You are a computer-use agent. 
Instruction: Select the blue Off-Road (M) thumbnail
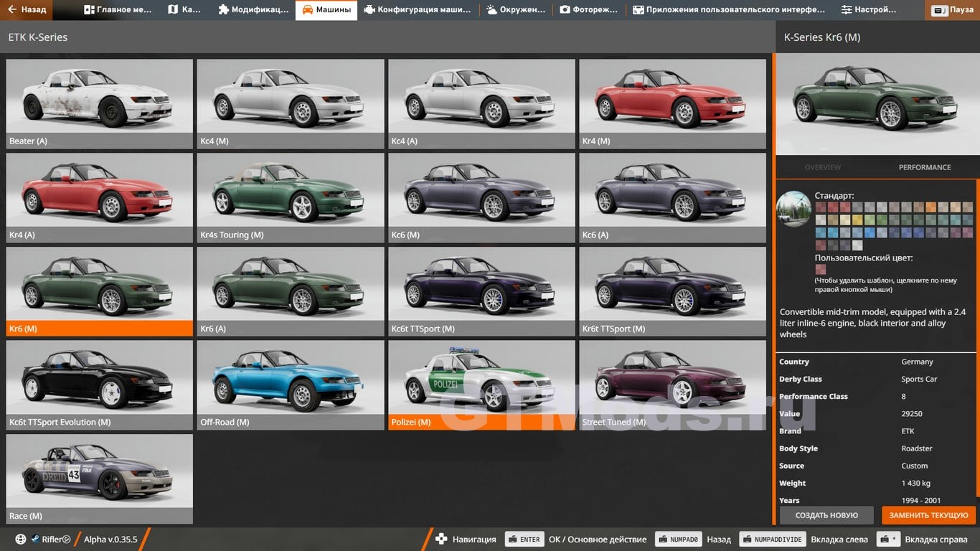click(x=291, y=385)
